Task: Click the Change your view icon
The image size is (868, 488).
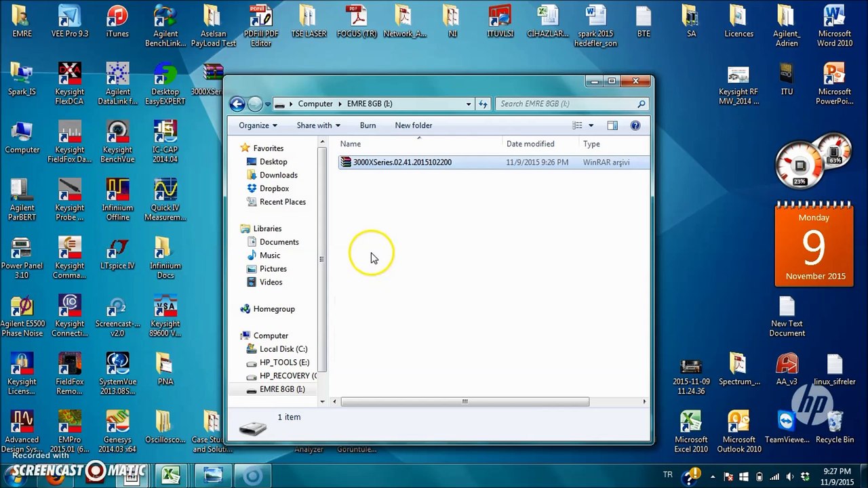Action: 578,125
